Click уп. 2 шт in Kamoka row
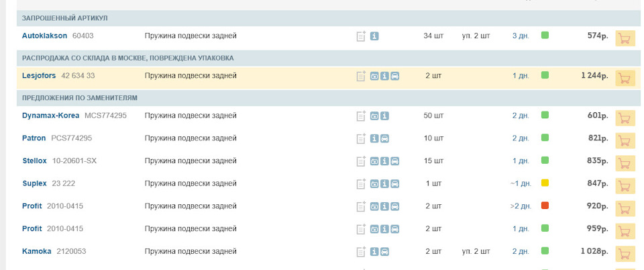 click(x=476, y=251)
